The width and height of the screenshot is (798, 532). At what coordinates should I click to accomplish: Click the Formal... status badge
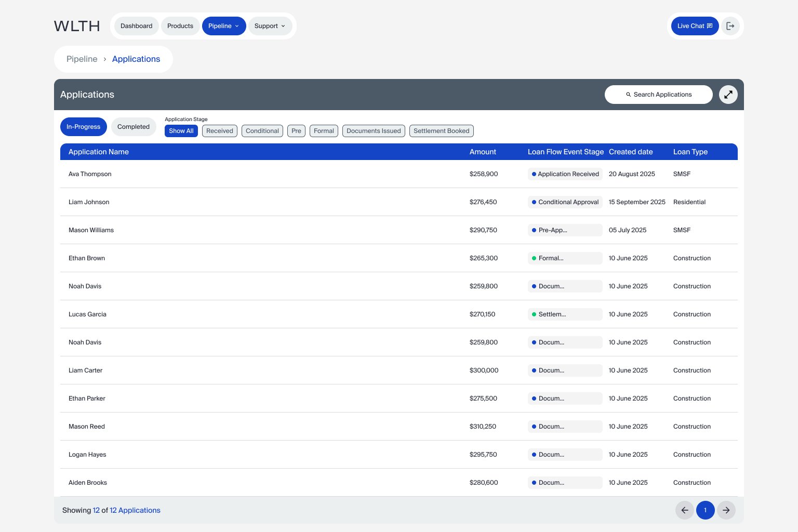coord(565,258)
